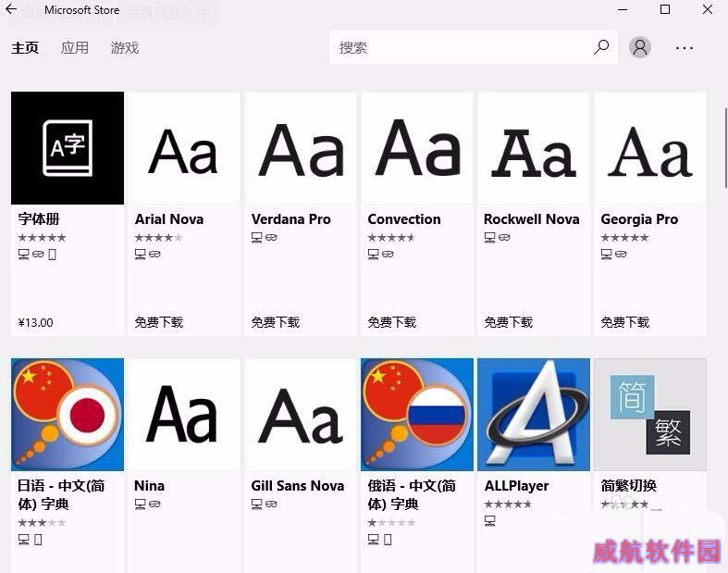Screen dimensions: 728x573
Task: Open the Convection font thumbnail
Action: coord(417,148)
